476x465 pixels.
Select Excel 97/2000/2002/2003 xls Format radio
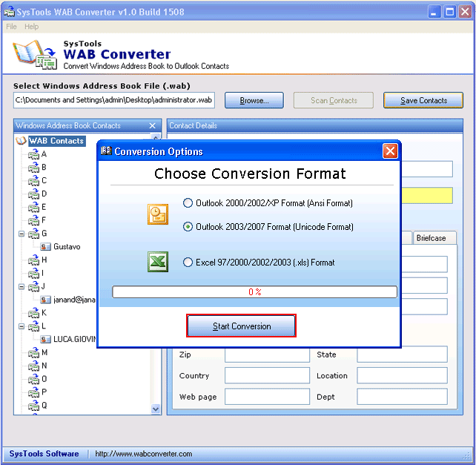(188, 262)
